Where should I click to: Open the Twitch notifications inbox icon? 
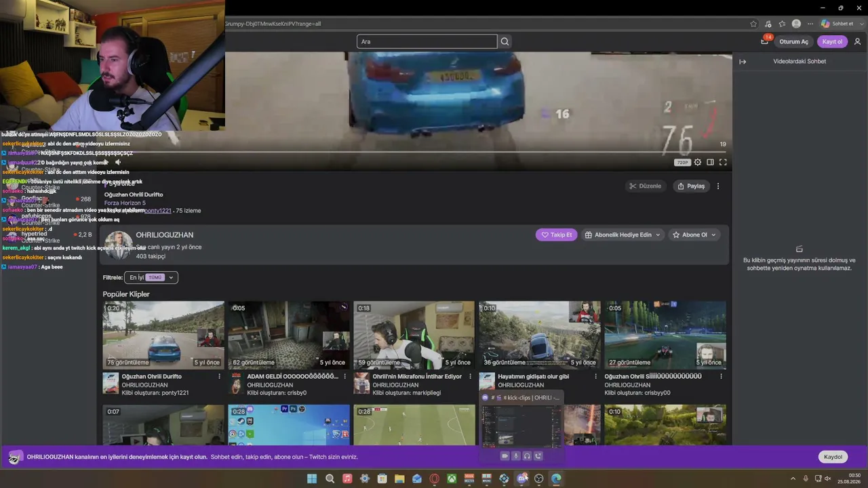[x=765, y=41]
